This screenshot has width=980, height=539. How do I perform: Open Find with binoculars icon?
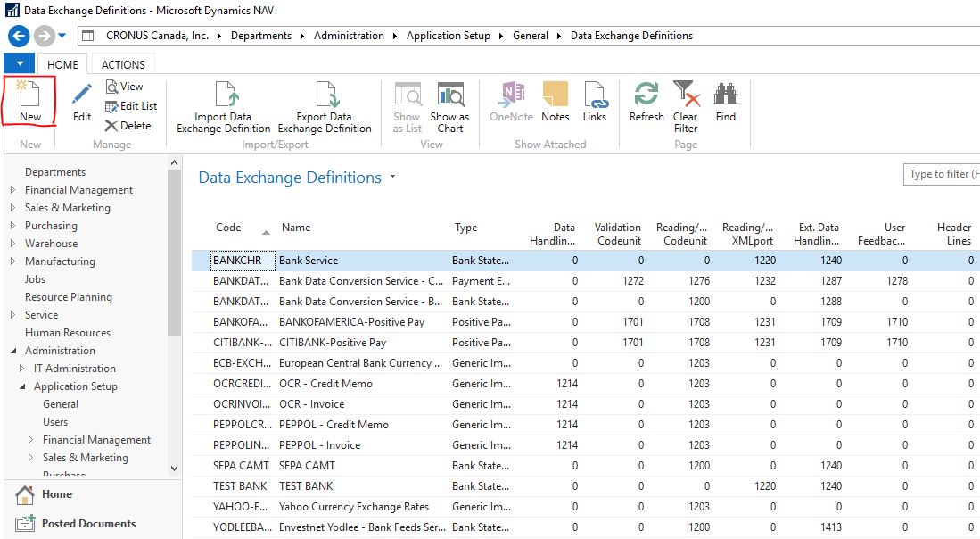726,102
